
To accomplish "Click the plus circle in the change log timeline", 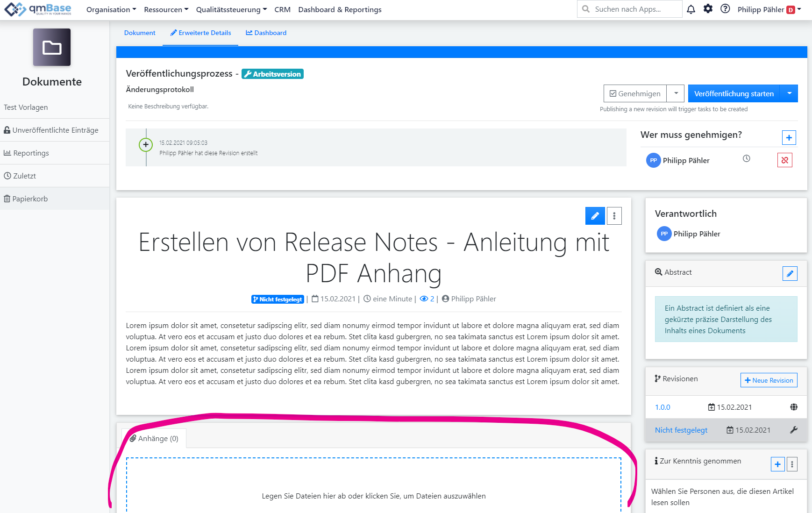I will [x=146, y=145].
